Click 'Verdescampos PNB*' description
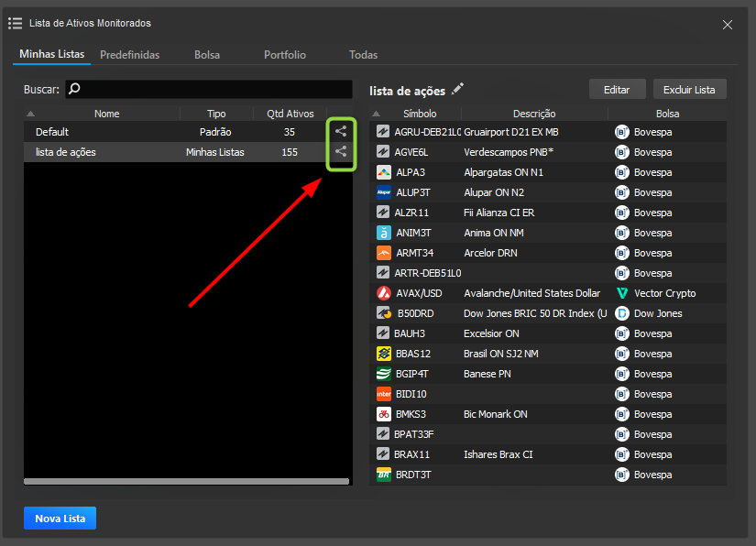Viewport: 756px width, 546px height. coord(509,152)
